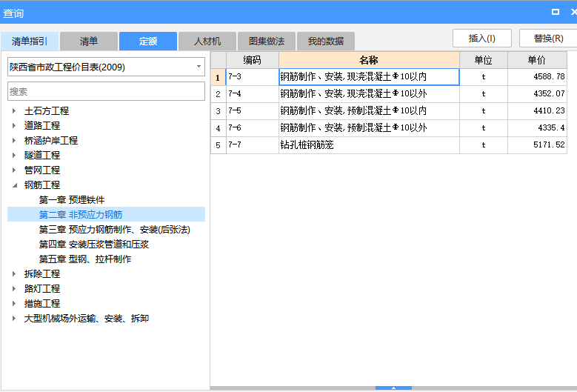Viewport: 577px width, 392px height.
Task: Click the 插入(I) button
Action: pos(482,39)
